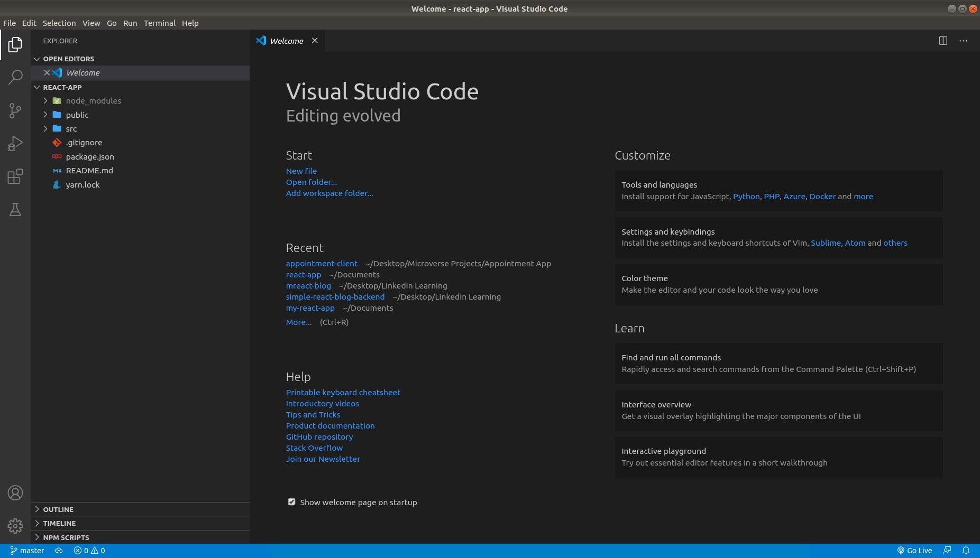Viewport: 980px width, 558px height.
Task: Open the Manage gear menu
Action: [15, 525]
